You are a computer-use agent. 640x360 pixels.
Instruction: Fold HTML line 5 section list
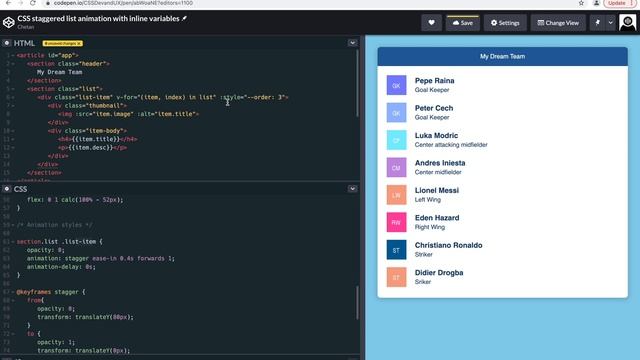pos(13,89)
